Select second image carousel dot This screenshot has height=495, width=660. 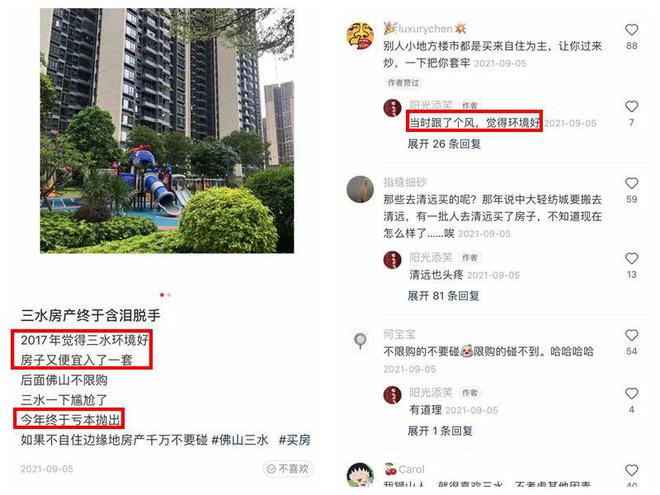coord(169,295)
